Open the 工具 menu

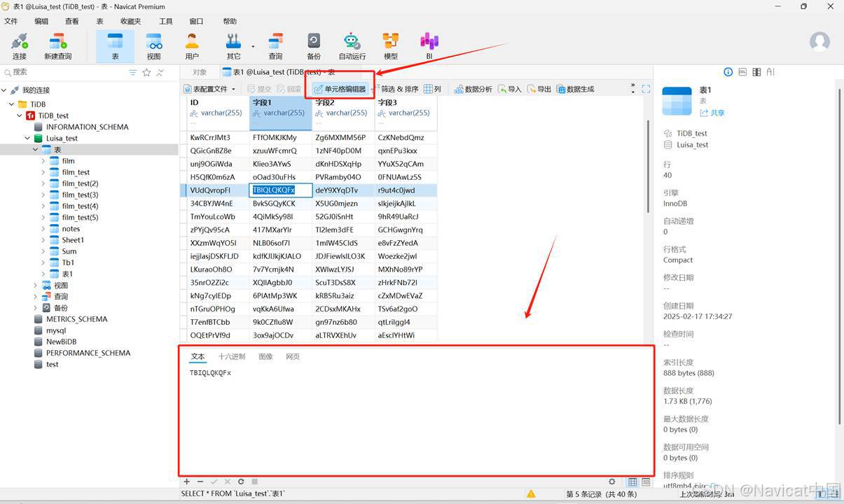click(166, 21)
